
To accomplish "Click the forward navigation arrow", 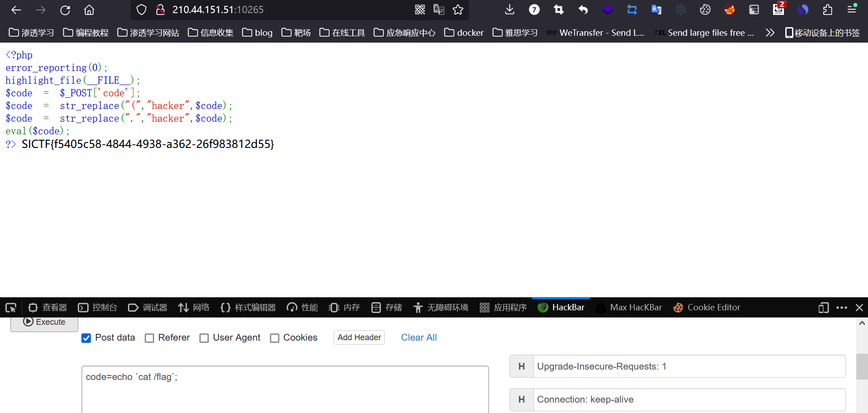I will (x=41, y=9).
